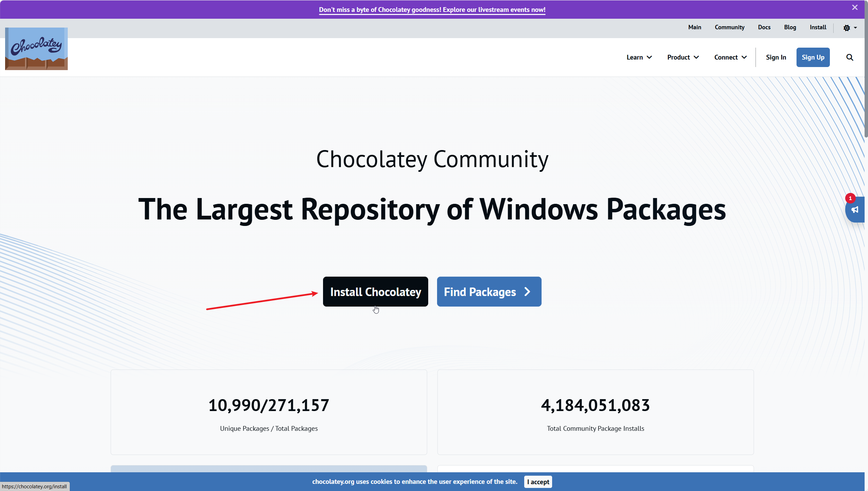This screenshot has width=868, height=491.
Task: Open the livestream events banner link
Action: (x=432, y=10)
